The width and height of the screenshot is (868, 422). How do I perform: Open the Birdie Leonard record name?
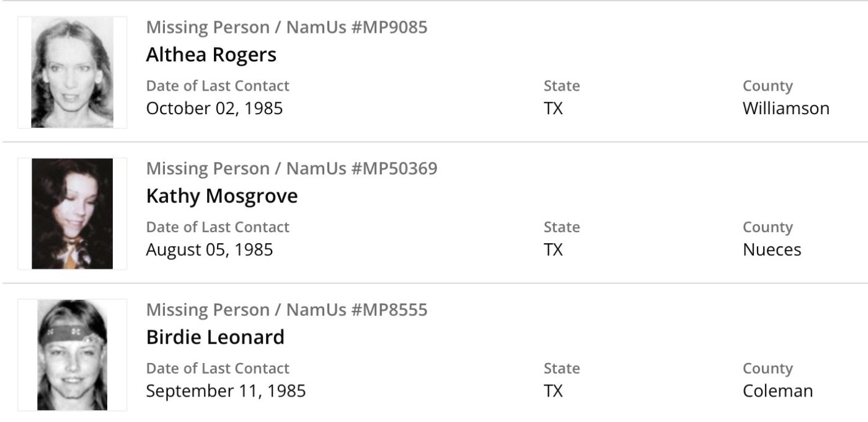pos(215,337)
